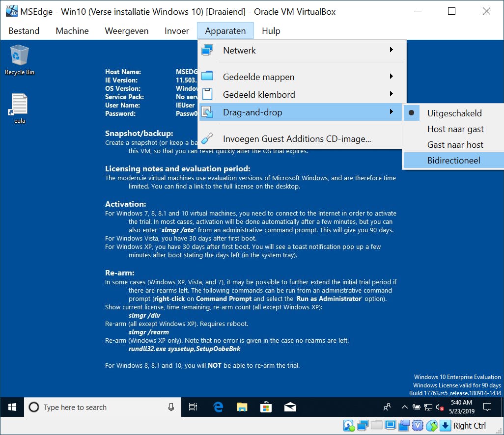The height and width of the screenshot is (435, 504).
Task: Show hidden system tray icons chevron
Action: [404, 407]
